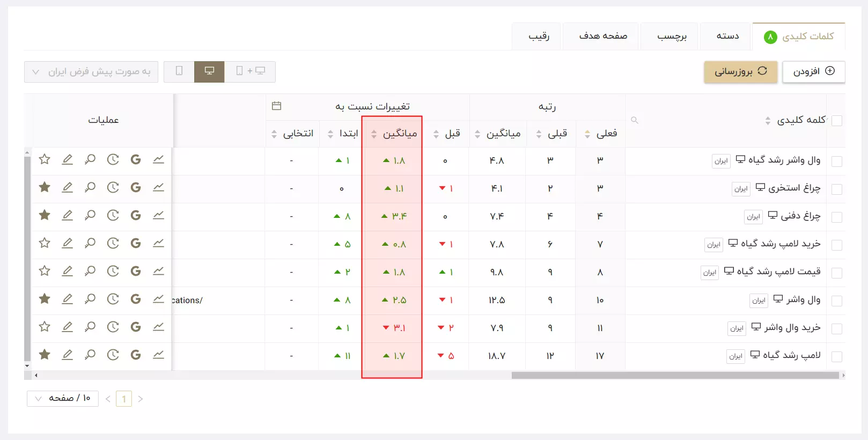Select mobile-only device view

pyautogui.click(x=179, y=71)
